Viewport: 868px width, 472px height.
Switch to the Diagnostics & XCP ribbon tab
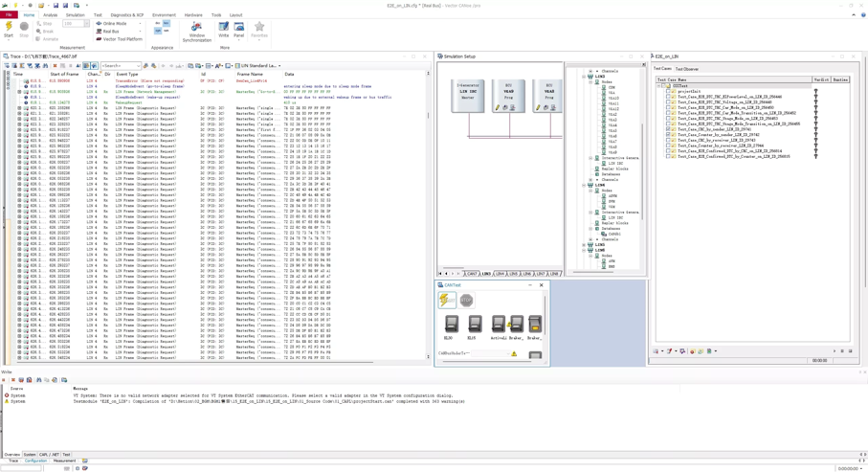[126, 15]
